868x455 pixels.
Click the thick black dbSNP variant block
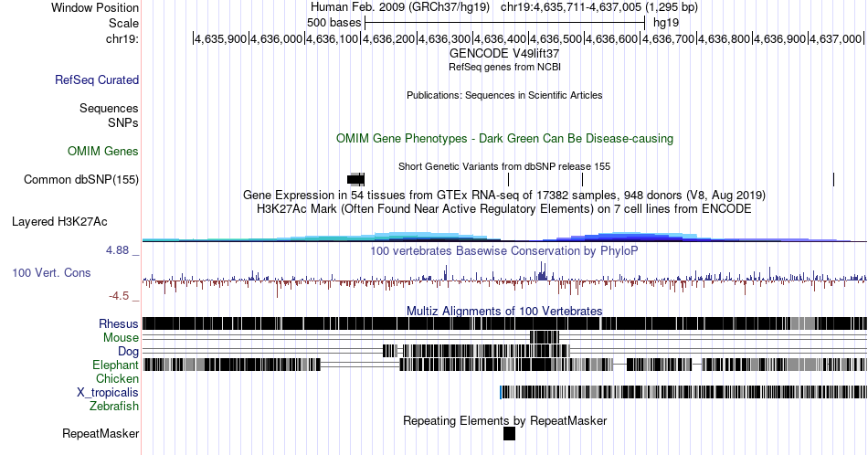click(356, 179)
